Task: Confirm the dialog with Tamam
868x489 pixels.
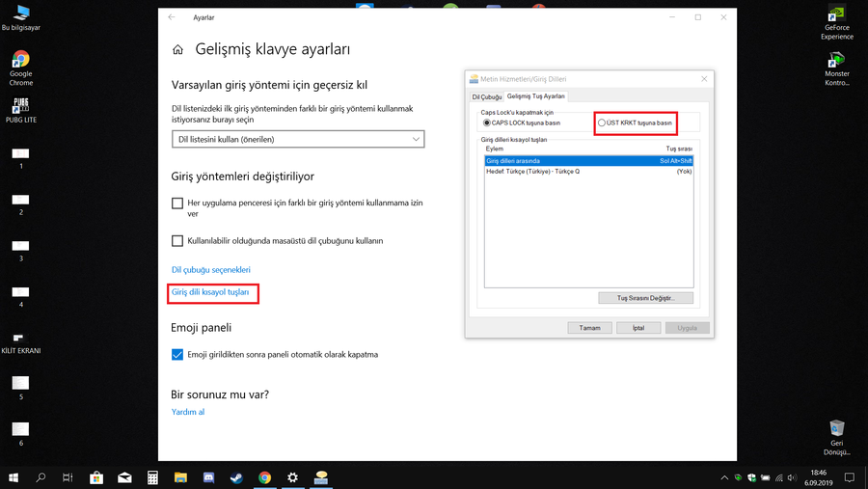Action: [x=589, y=328]
